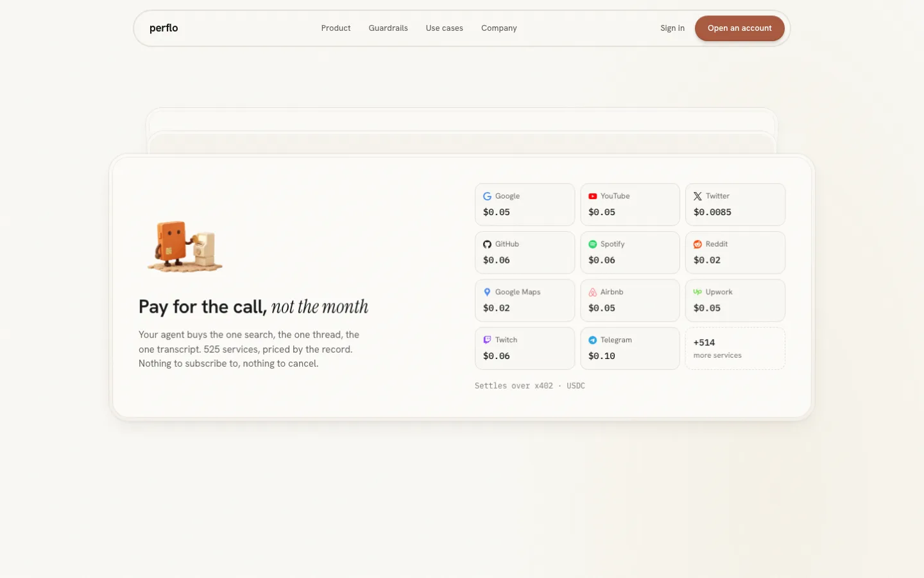
Task: Click the Telegram logo icon
Action: pos(592,340)
